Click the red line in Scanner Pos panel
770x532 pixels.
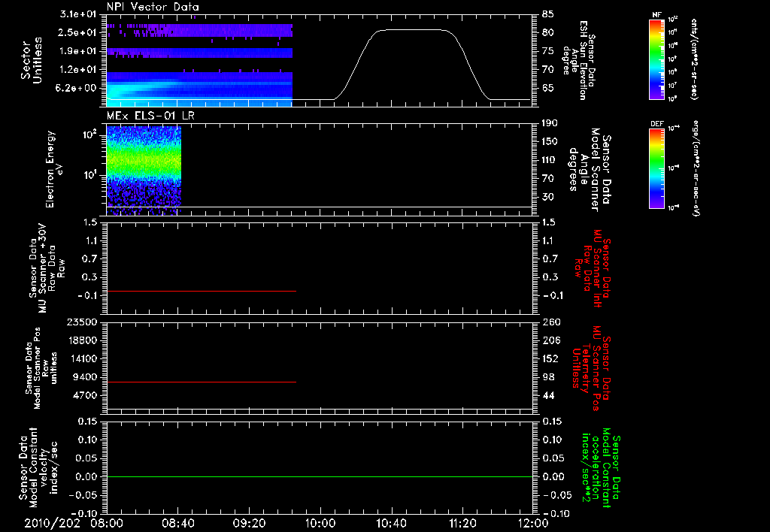pos(202,382)
